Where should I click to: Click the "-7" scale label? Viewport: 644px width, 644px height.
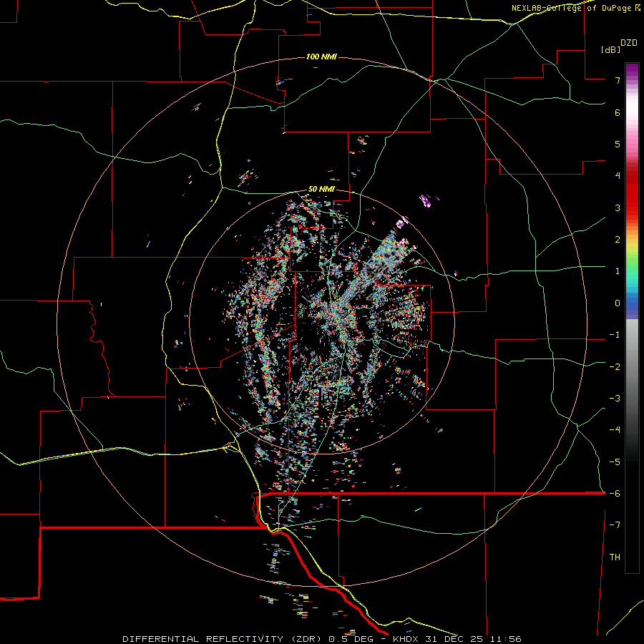(615, 525)
